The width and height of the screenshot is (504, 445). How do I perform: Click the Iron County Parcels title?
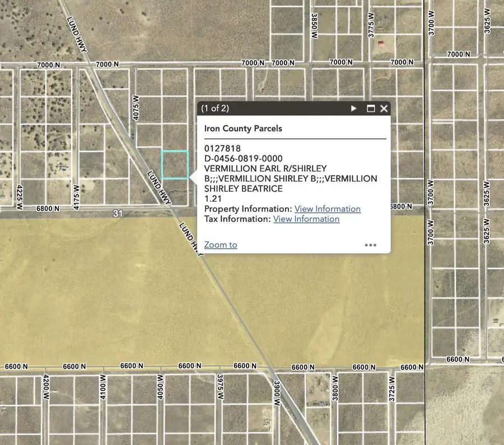244,128
